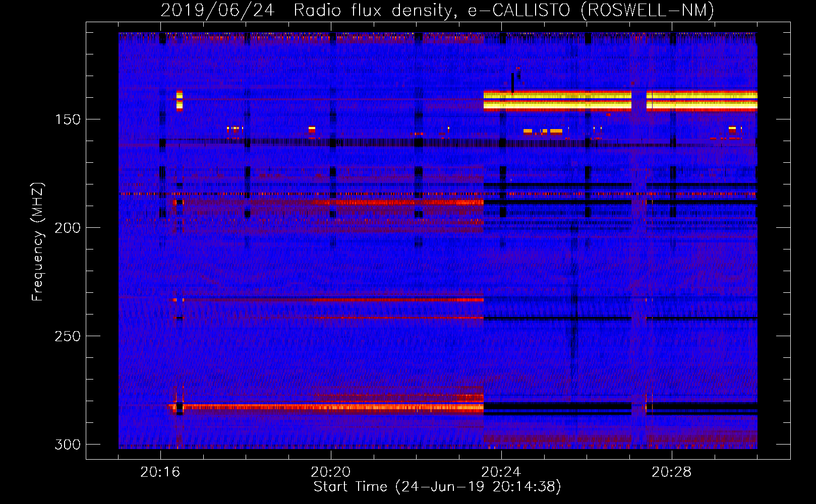Viewport: 816px width, 504px height.
Task: Click the 20:28 time tick label
Action: coord(672,472)
